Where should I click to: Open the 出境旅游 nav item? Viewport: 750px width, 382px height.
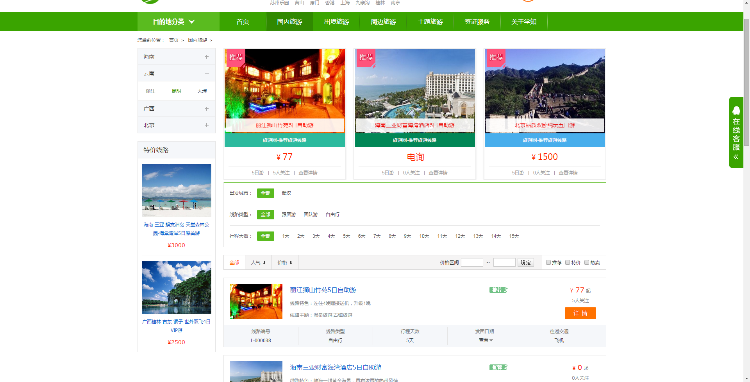pos(336,22)
